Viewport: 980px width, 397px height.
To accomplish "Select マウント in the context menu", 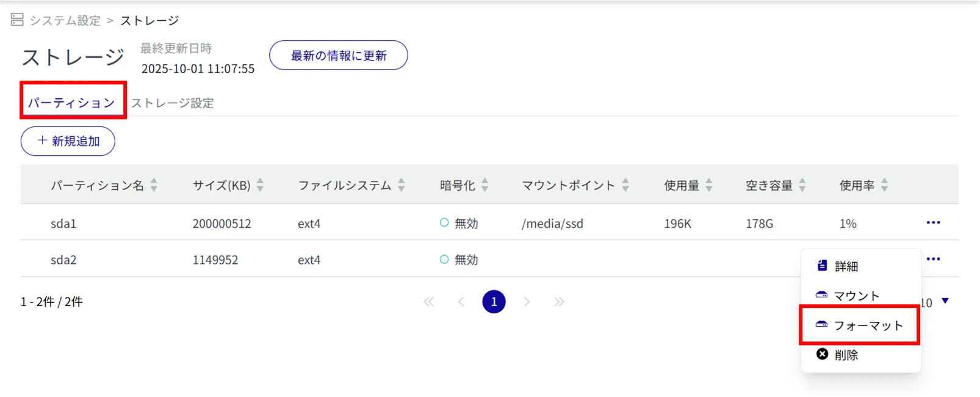I will click(x=856, y=296).
